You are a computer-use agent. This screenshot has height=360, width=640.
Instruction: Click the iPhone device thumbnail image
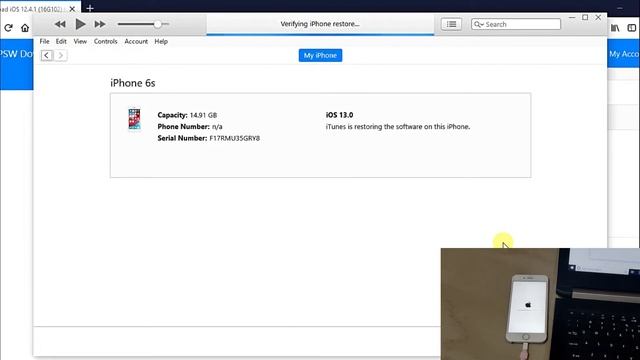(x=134, y=119)
